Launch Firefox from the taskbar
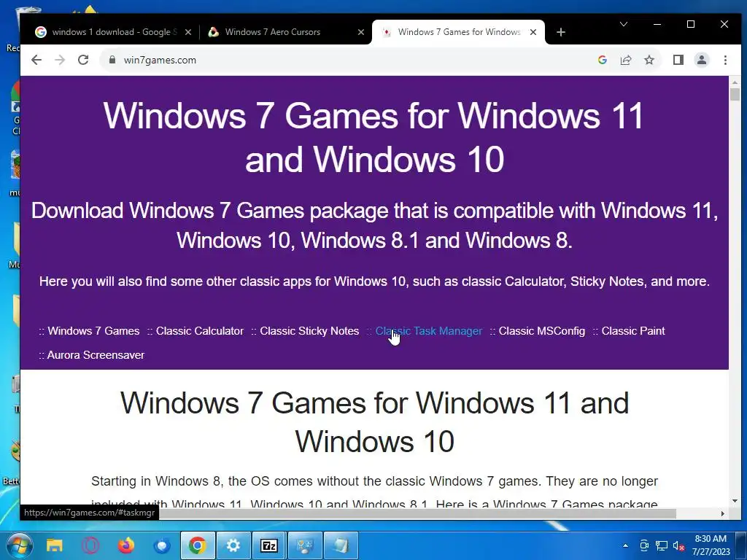The image size is (747, 560). [126, 545]
